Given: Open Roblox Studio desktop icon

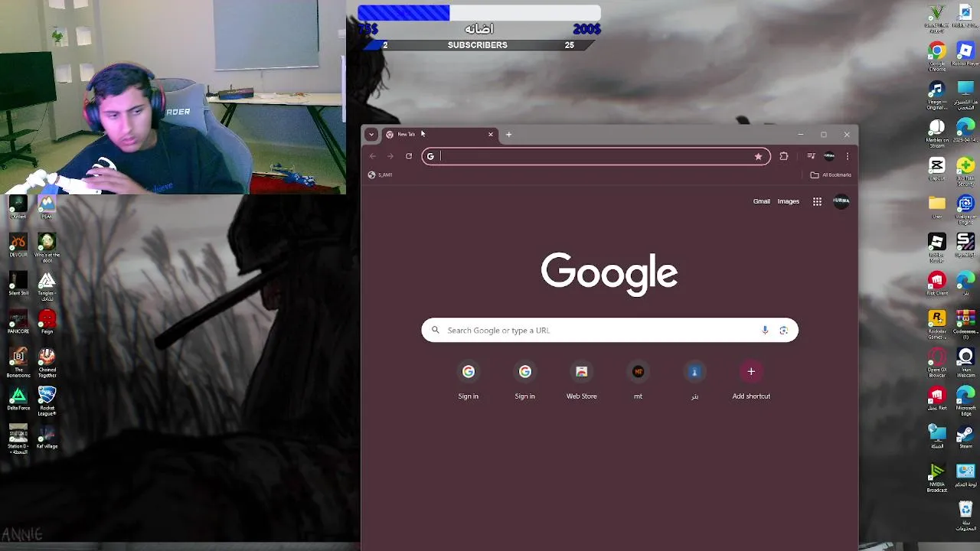Looking at the screenshot, I should click(x=937, y=247).
